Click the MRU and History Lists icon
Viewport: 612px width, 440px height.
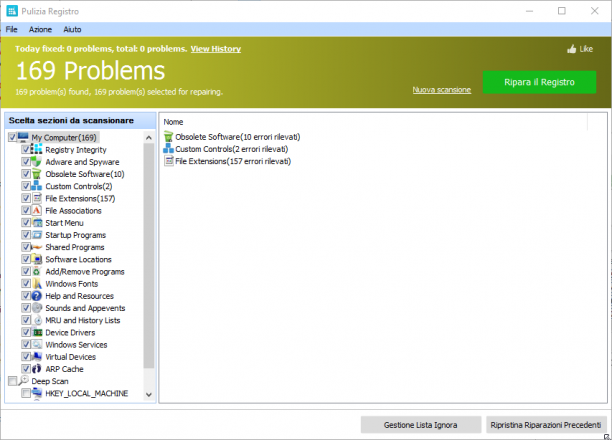(x=37, y=320)
